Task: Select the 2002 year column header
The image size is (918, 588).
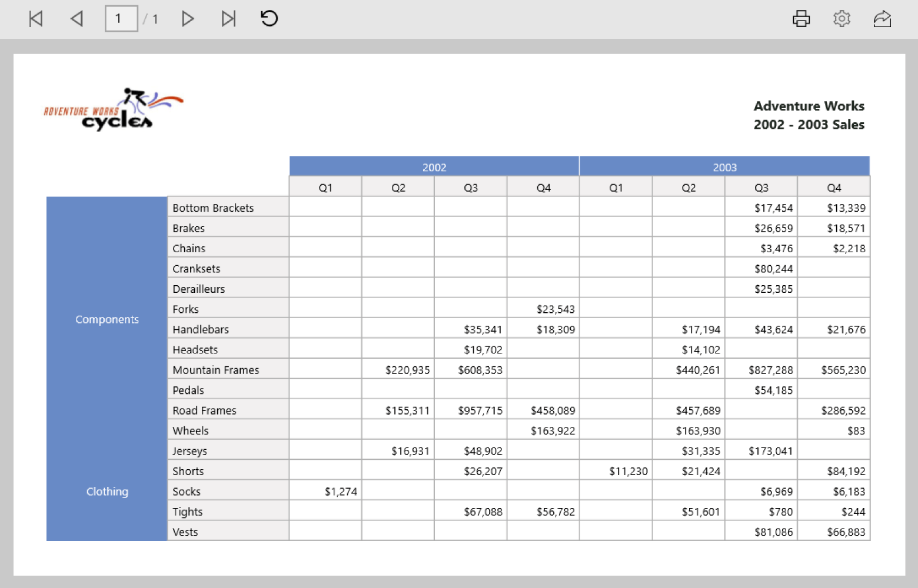Action: click(434, 167)
